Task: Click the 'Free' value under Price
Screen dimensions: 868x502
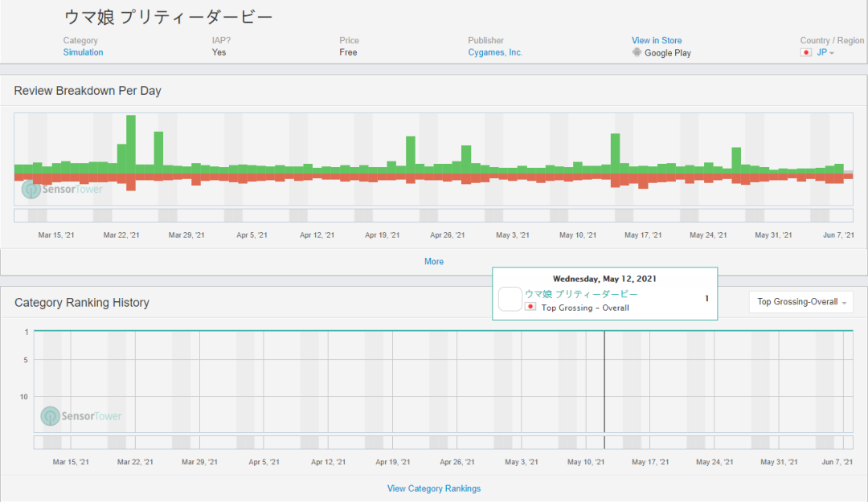Action: click(x=348, y=52)
